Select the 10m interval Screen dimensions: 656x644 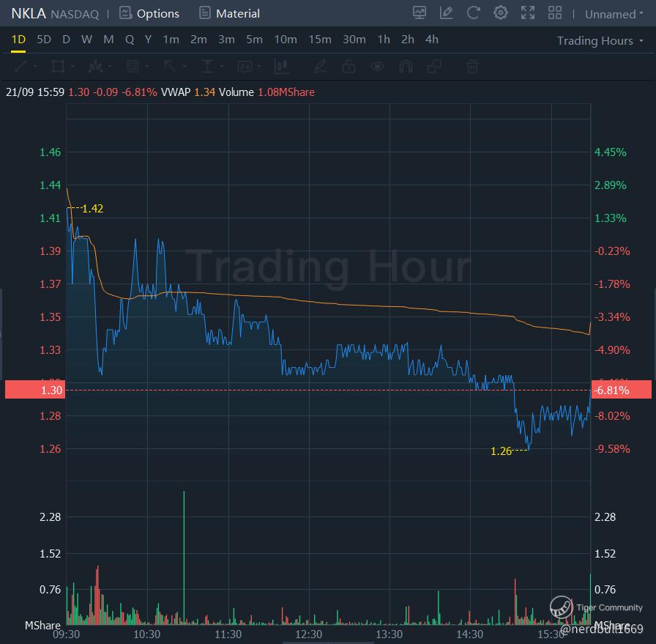click(x=286, y=40)
